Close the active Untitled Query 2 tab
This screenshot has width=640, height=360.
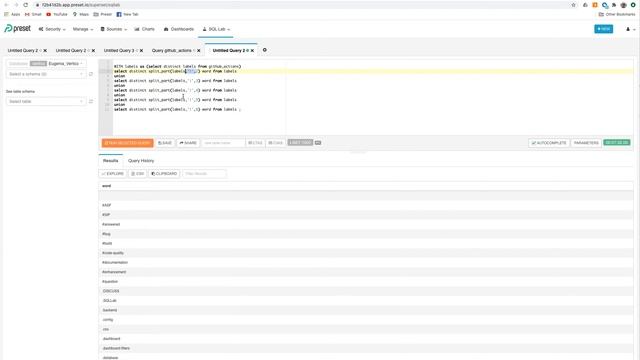tap(252, 50)
